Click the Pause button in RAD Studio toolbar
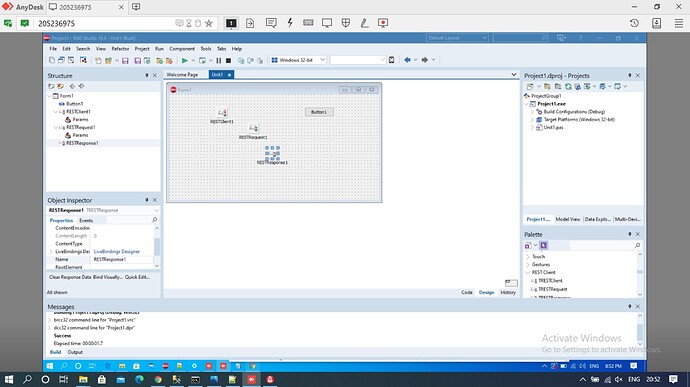The image size is (690, 387). coord(219,60)
